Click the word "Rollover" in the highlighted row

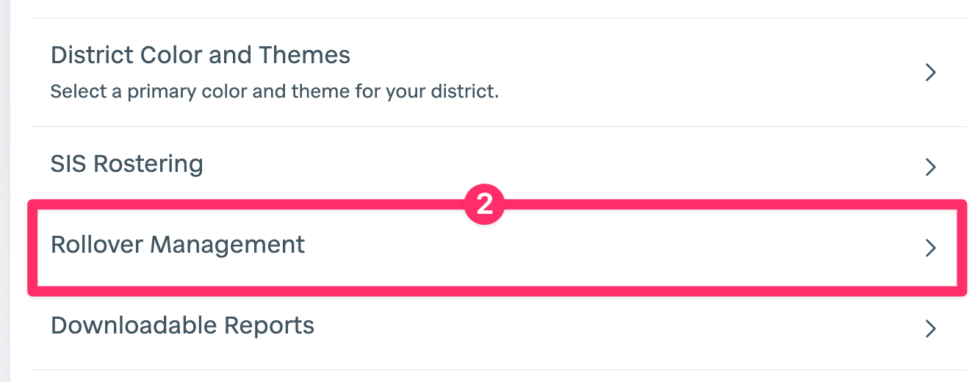coord(96,245)
